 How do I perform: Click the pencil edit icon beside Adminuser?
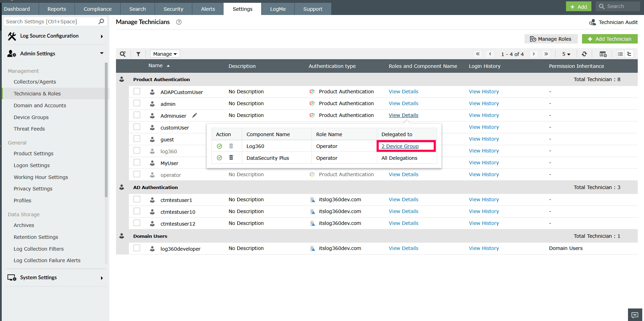click(x=195, y=115)
